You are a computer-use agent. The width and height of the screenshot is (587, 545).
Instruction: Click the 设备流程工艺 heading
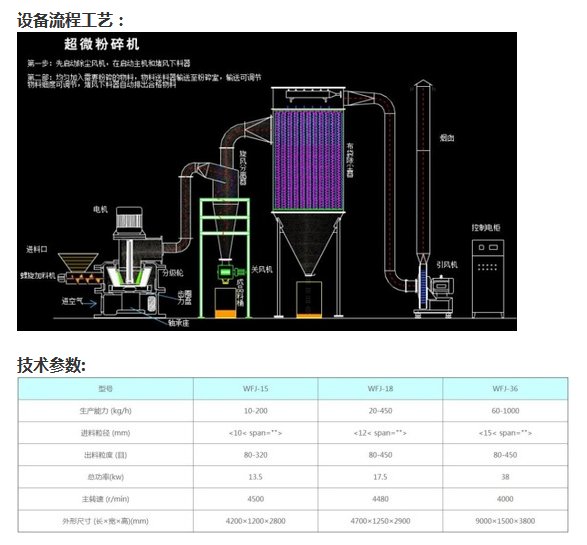pos(70,20)
